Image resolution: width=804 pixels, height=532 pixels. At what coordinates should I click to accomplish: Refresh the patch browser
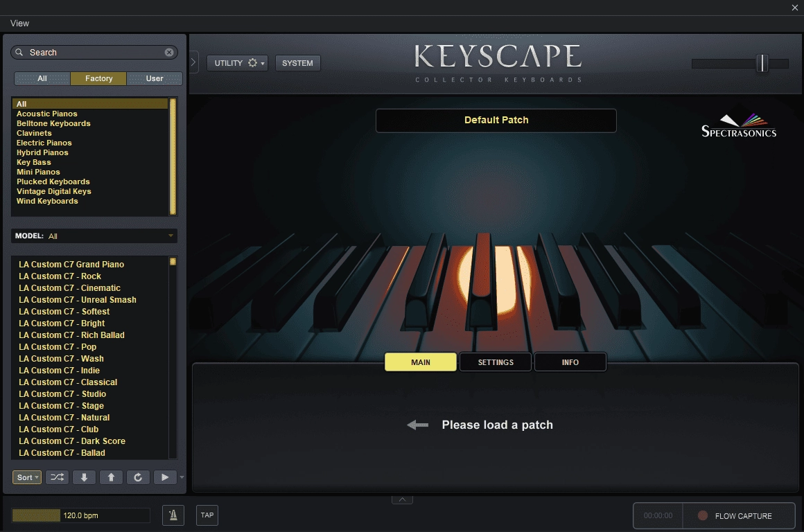click(x=138, y=477)
